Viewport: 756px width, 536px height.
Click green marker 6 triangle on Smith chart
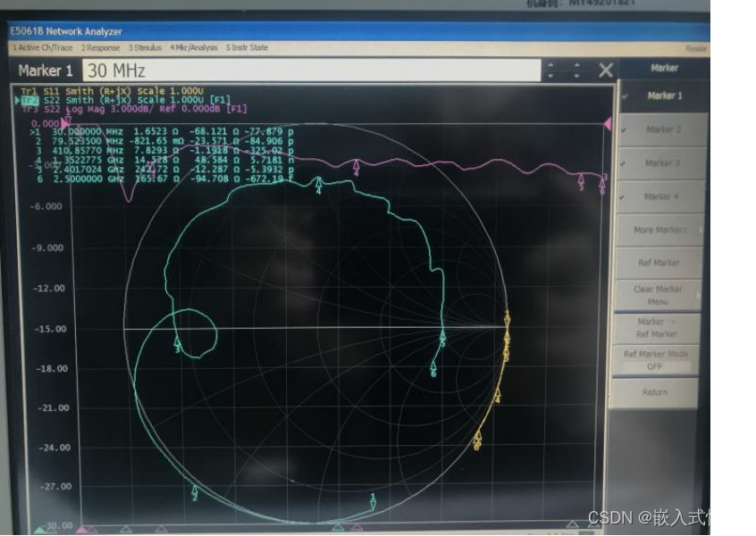click(433, 369)
